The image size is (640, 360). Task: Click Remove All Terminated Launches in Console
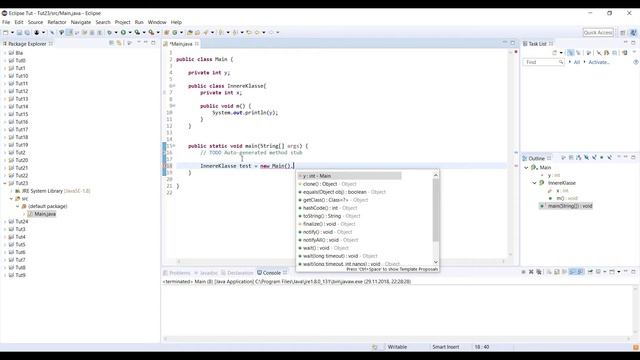point(539,272)
